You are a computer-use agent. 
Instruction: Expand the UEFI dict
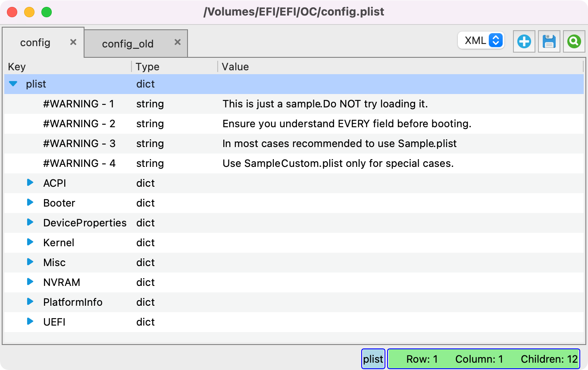click(x=30, y=322)
